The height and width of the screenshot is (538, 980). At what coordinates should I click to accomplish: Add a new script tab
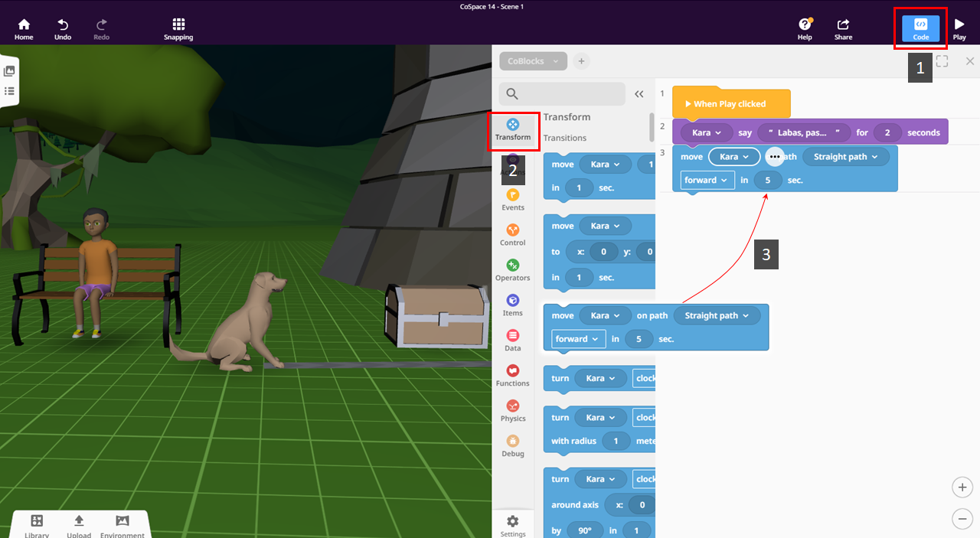click(x=581, y=61)
